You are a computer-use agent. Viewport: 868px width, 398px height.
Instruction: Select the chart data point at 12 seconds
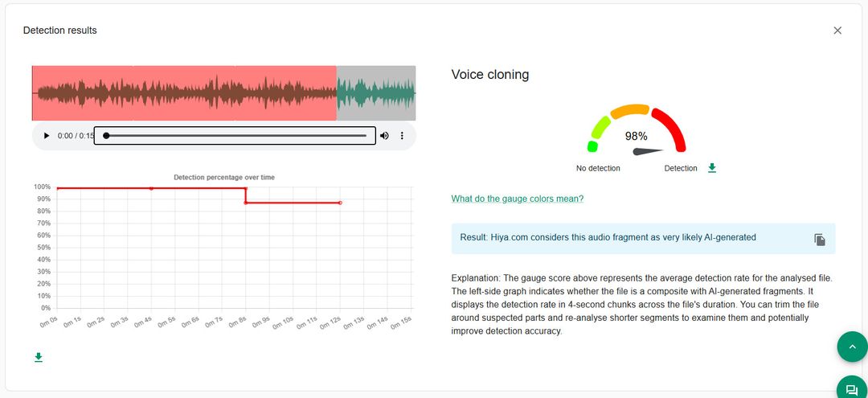click(x=340, y=203)
